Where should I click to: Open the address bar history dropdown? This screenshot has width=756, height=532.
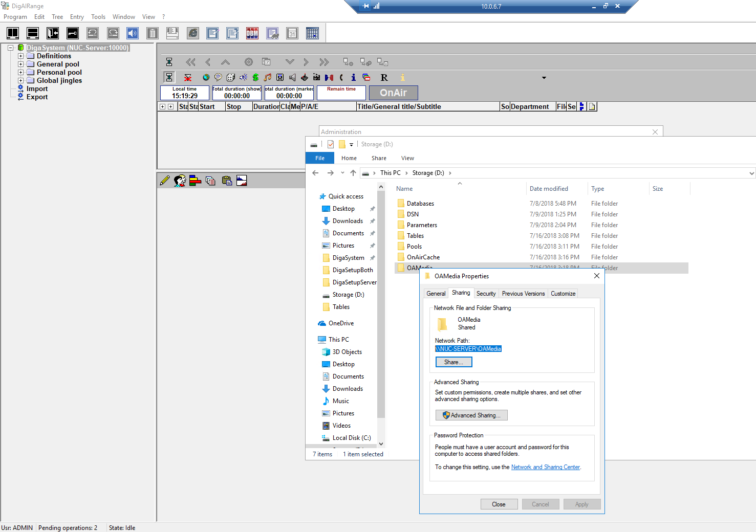(x=751, y=173)
